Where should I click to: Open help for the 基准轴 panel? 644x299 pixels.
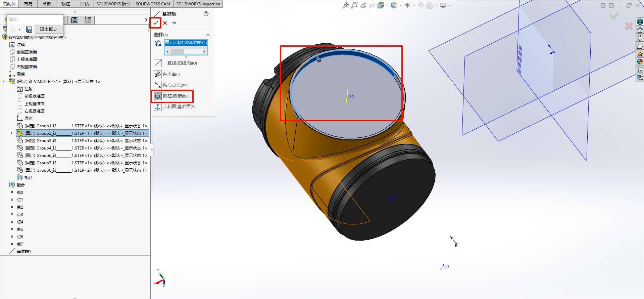206,14
